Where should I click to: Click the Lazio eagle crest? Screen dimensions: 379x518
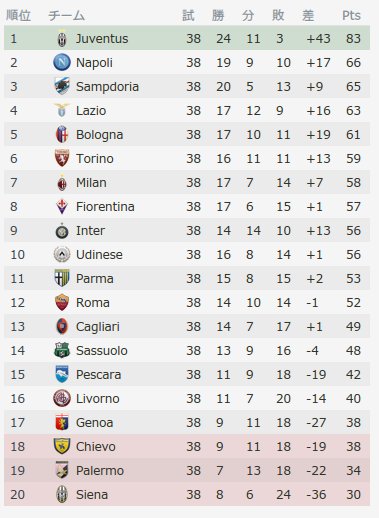click(x=62, y=110)
